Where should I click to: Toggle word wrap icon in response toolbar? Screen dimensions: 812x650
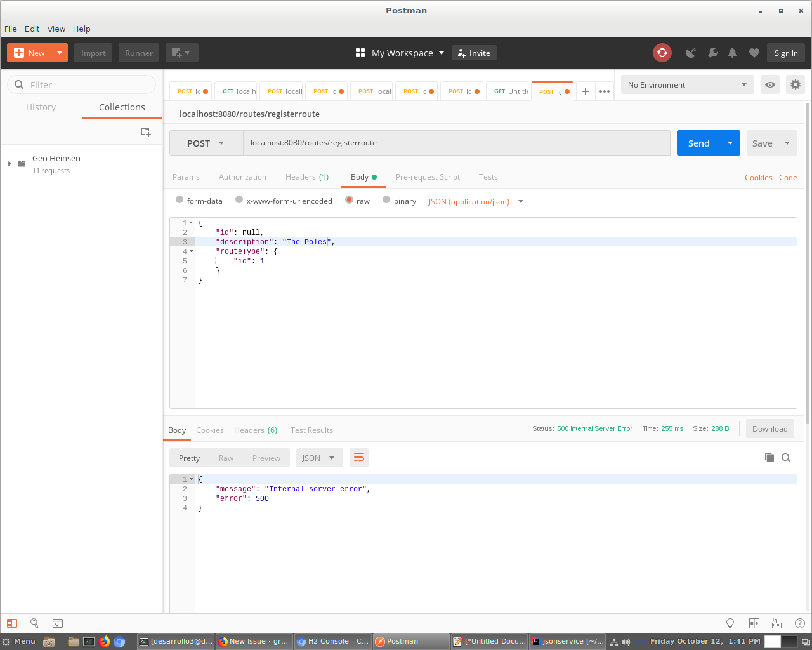[359, 458]
